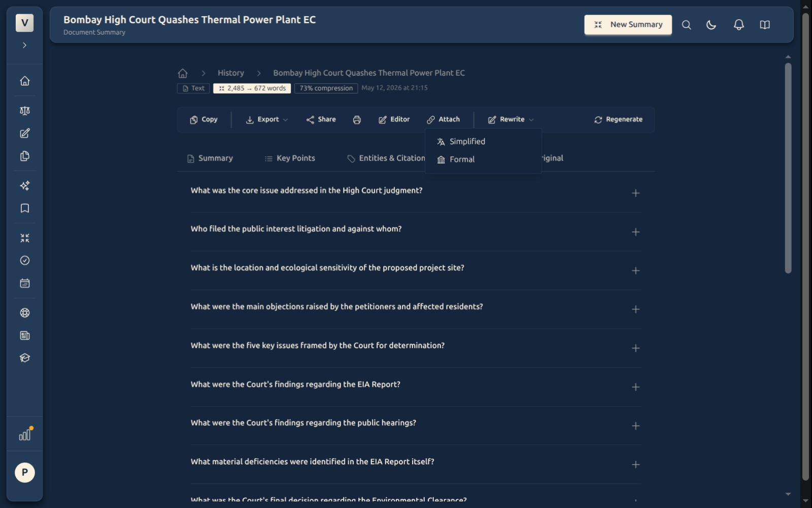Open the documents copy icon in sidebar
812x508 pixels.
tap(24, 156)
